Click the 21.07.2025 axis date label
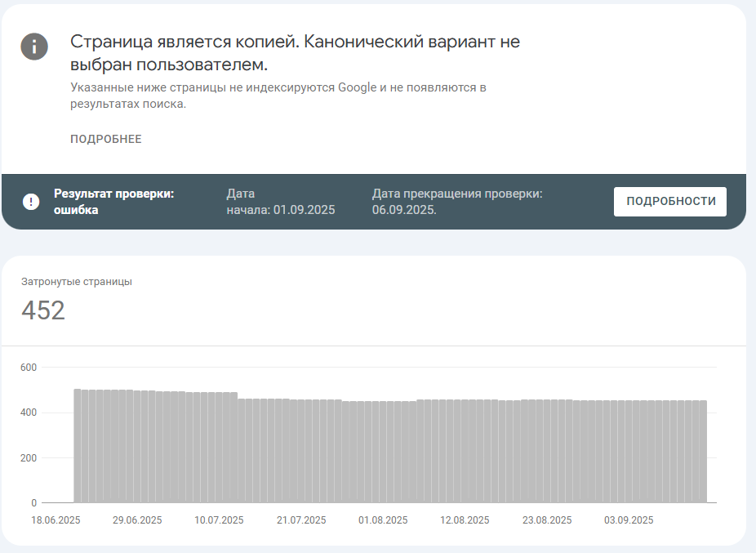Screen dimensions: 756x553 pos(301,520)
